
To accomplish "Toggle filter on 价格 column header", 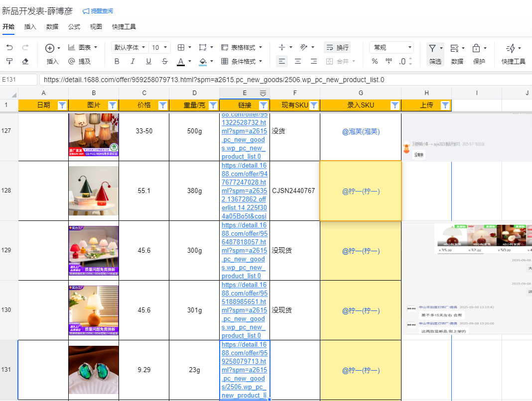I will 162,105.
